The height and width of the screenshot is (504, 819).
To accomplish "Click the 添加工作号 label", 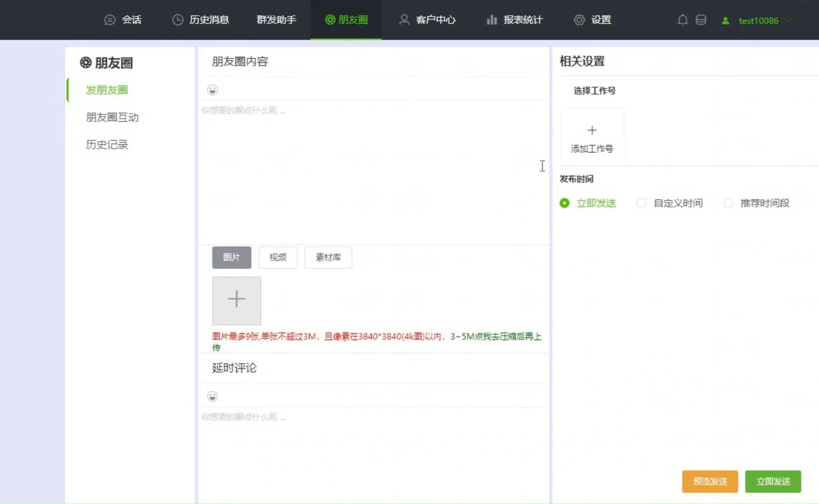I will click(592, 148).
